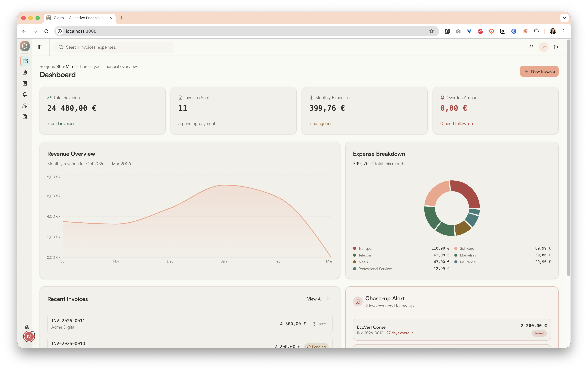
Task: Click the Professional Services legend entry
Action: point(401,269)
